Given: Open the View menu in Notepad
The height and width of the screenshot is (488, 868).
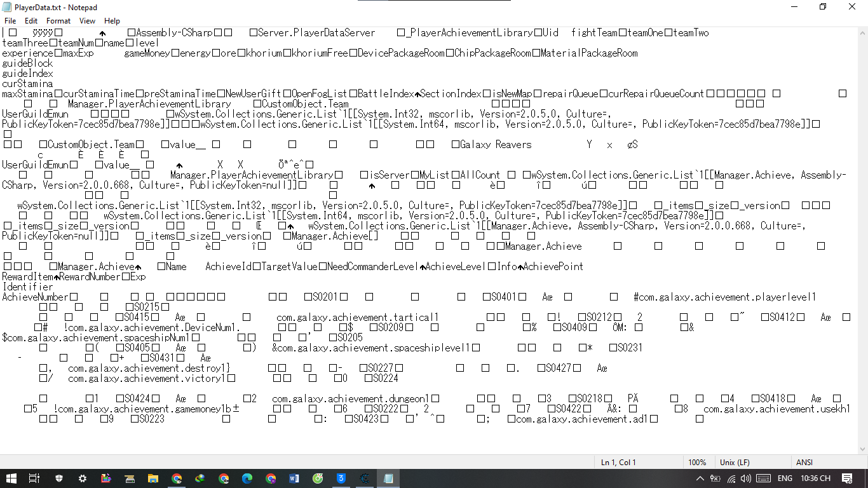Looking at the screenshot, I should (x=87, y=20).
